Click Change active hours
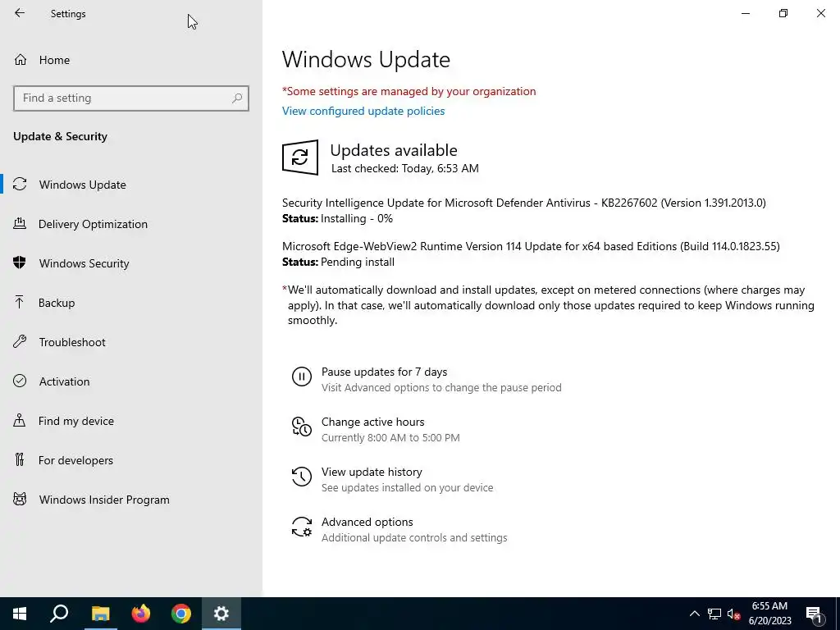The height and width of the screenshot is (630, 840). (x=373, y=422)
